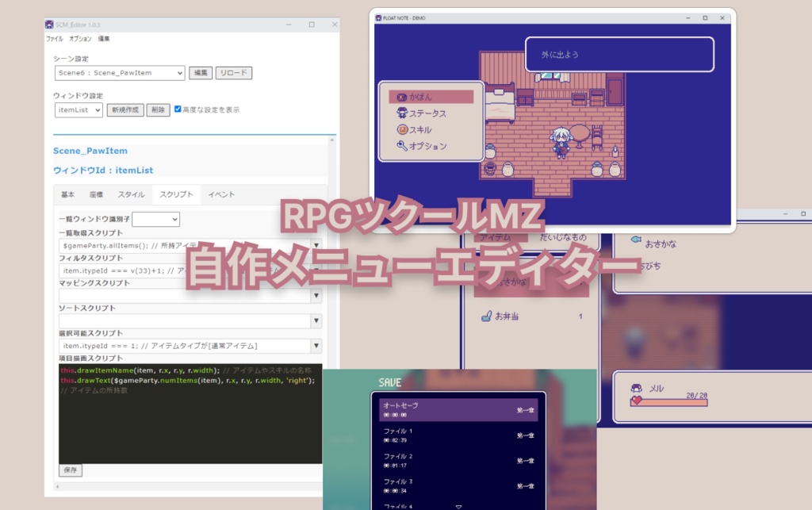
Task: Click the SAVE title in save screen
Action: pyautogui.click(x=390, y=382)
